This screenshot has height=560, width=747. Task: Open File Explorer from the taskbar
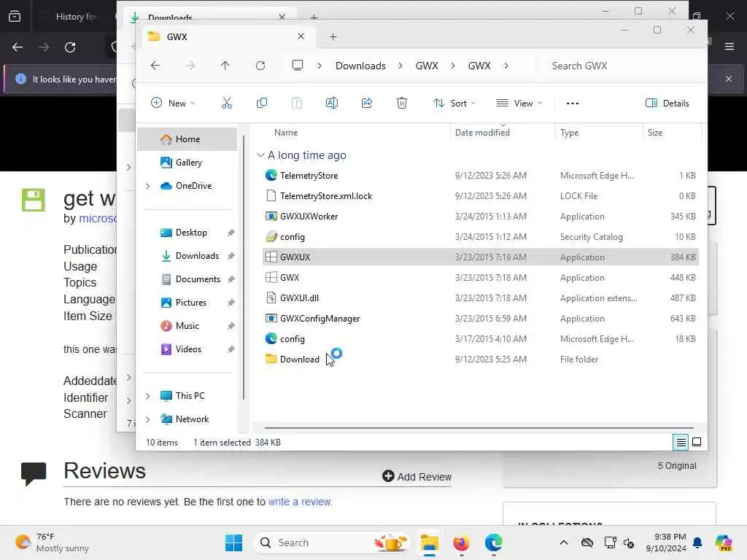coord(429,542)
